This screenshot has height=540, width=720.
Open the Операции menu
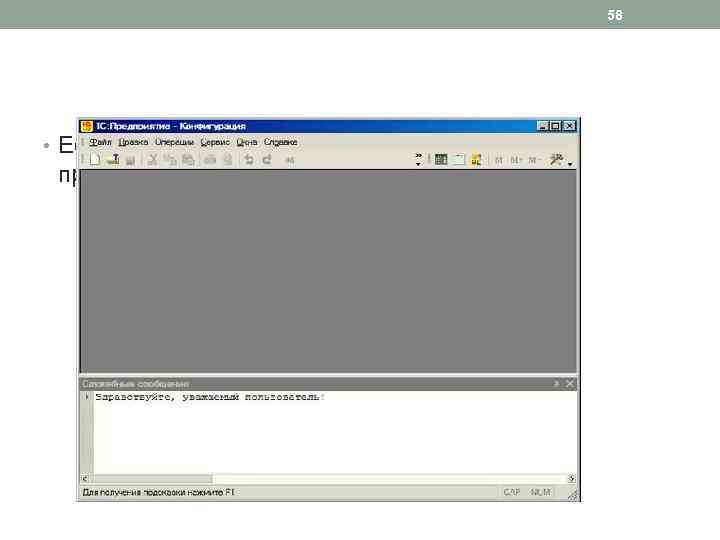click(174, 142)
